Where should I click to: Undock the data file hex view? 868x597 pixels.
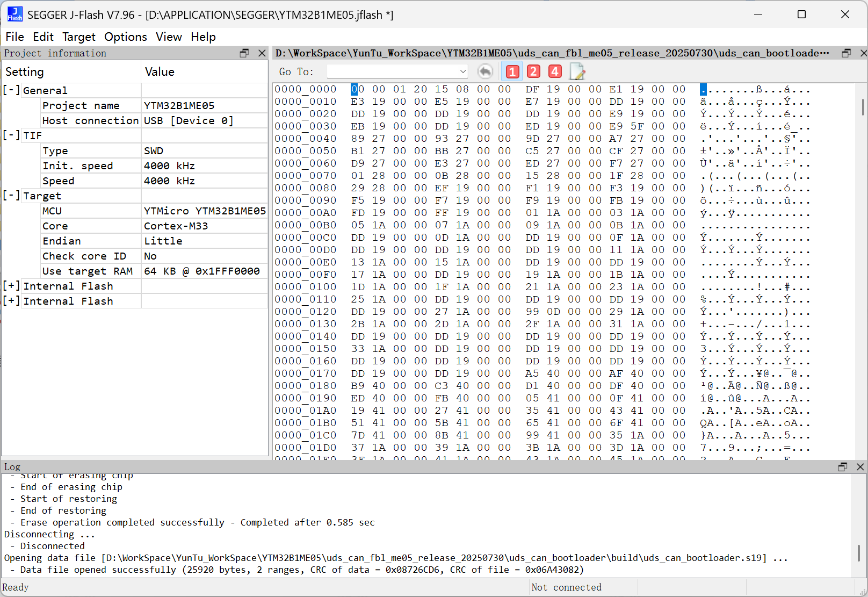click(x=847, y=53)
